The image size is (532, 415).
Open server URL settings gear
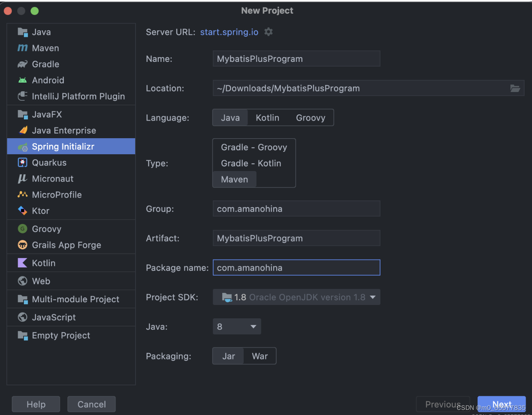tap(268, 32)
